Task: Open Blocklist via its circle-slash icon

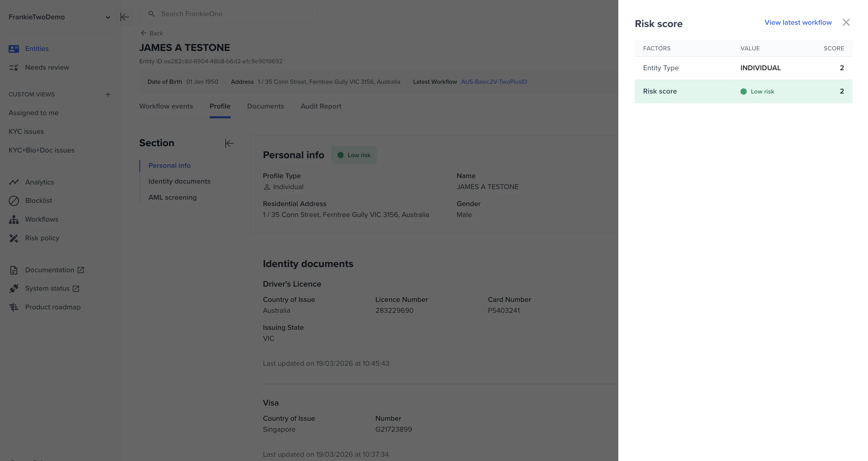Action: (x=14, y=201)
